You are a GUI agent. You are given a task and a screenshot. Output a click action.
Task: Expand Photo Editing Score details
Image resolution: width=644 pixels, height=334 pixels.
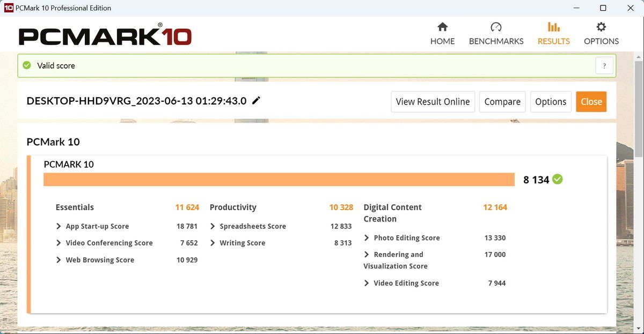tap(367, 237)
